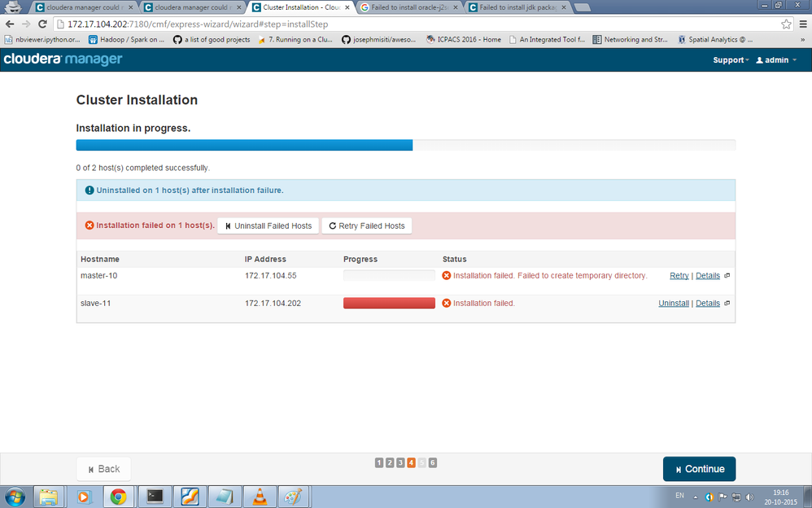Open pop-out icon next to master-10 Details
The height and width of the screenshot is (508, 812).
point(727,276)
